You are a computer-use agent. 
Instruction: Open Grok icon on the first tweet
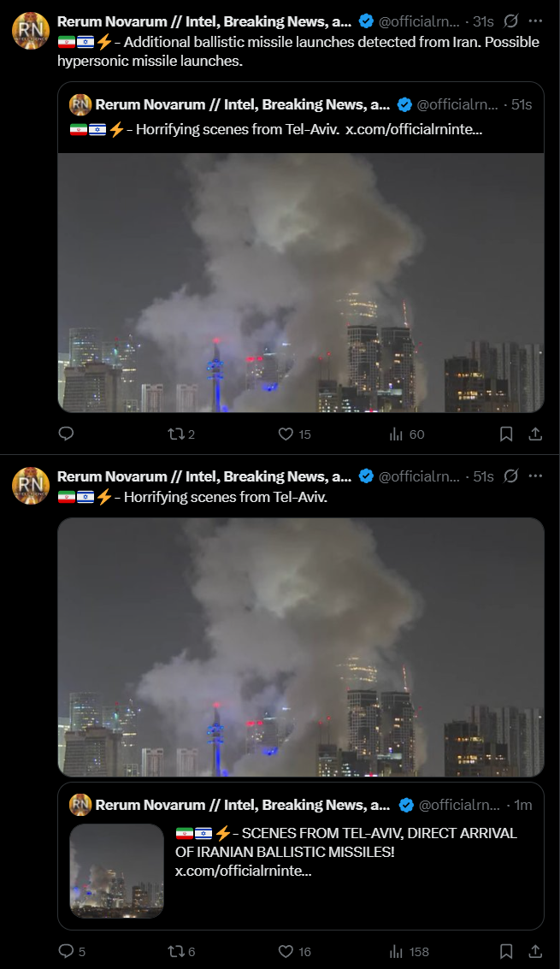pyautogui.click(x=510, y=21)
